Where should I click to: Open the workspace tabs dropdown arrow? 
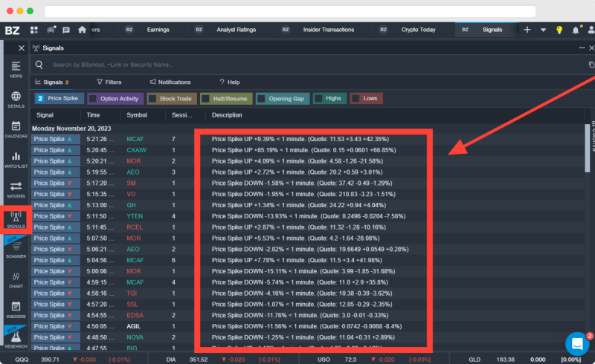544,30
